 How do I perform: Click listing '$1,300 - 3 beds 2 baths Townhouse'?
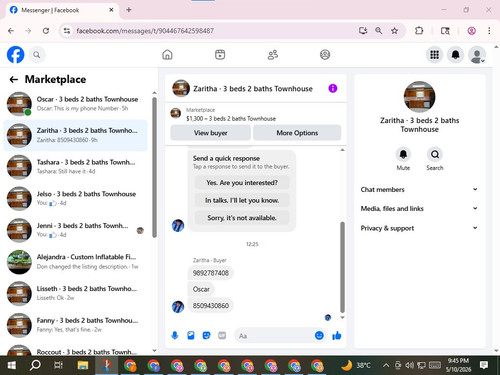click(x=231, y=119)
